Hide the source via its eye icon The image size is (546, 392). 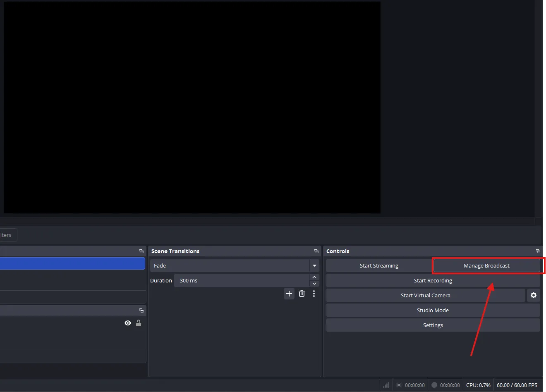pos(127,323)
